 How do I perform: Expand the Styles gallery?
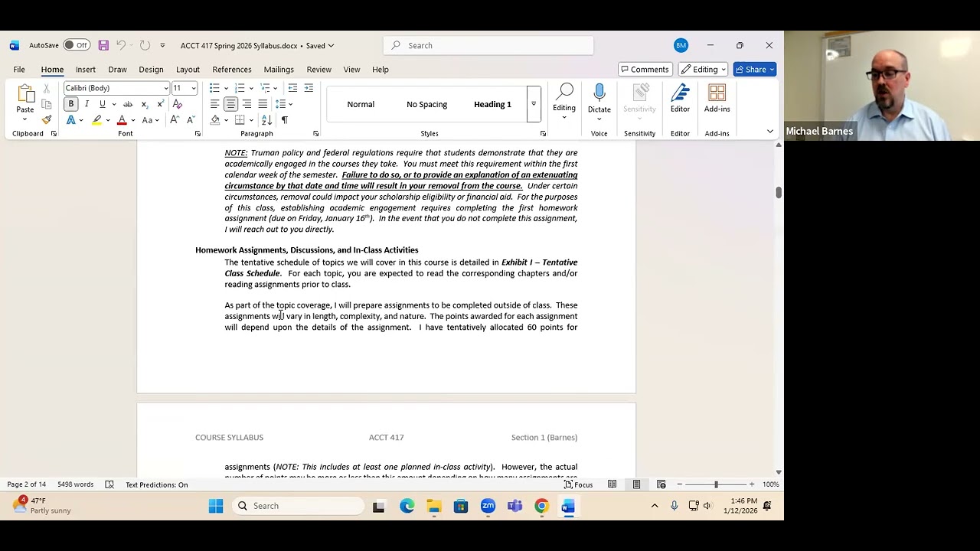[534, 104]
